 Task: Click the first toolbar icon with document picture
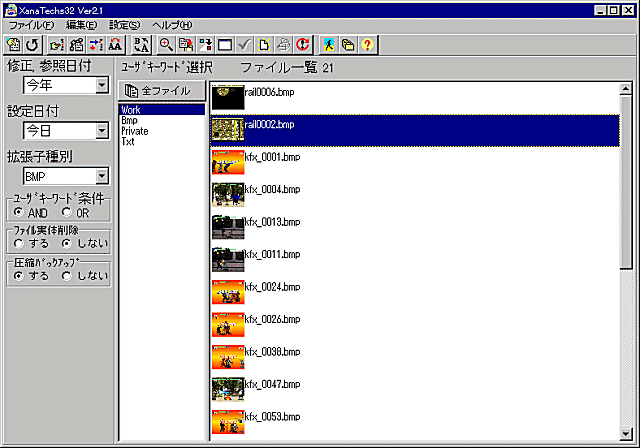tap(13, 44)
